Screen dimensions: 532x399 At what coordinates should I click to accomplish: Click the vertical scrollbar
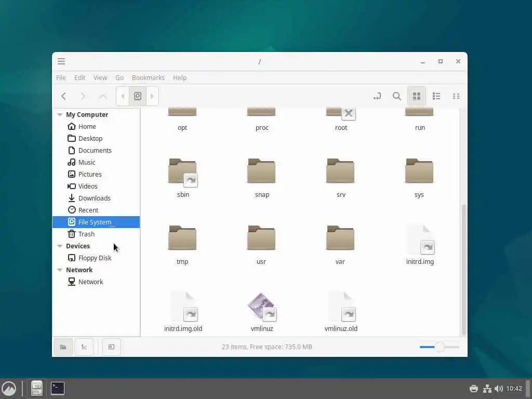pyautogui.click(x=464, y=270)
